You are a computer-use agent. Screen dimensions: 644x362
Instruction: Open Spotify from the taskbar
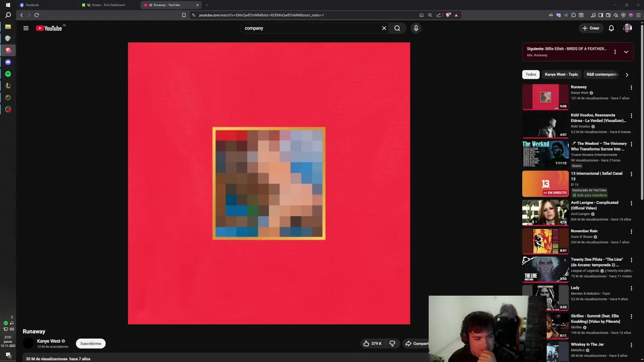coord(8,74)
